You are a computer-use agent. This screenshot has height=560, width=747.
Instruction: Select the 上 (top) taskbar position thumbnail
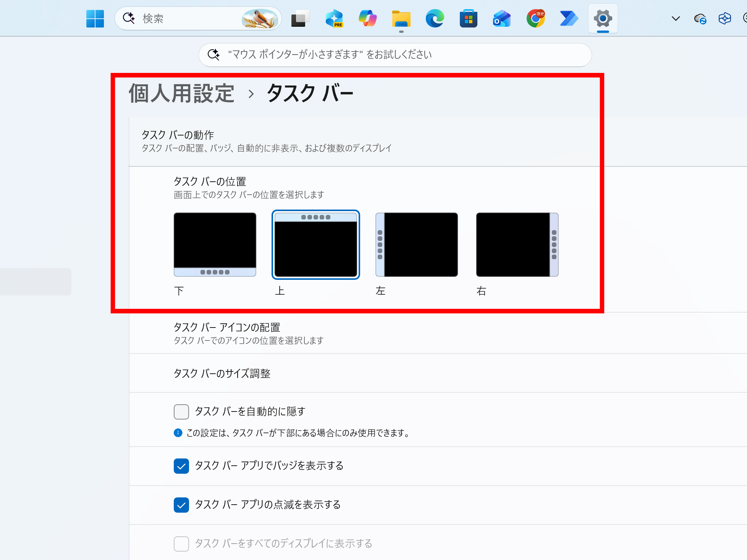pyautogui.click(x=316, y=245)
